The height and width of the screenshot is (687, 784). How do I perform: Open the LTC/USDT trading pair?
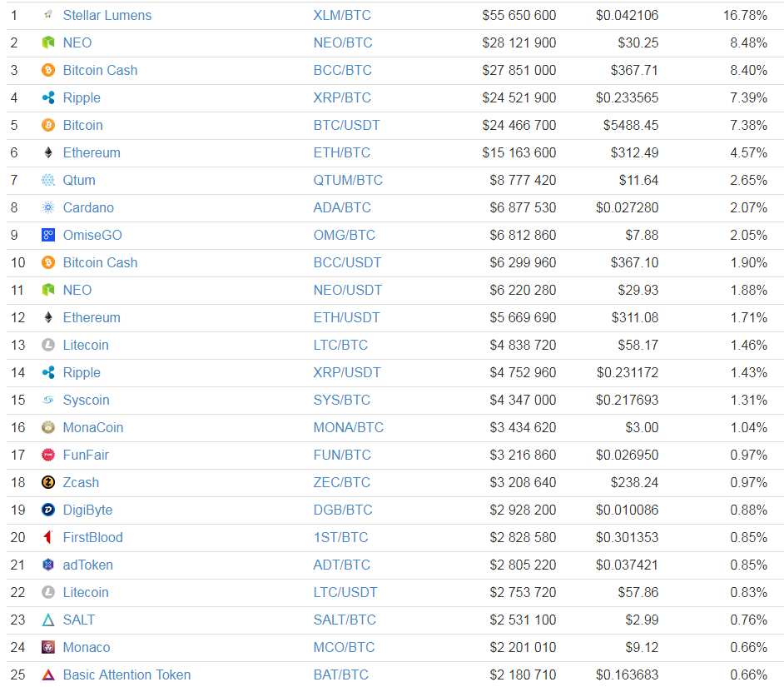point(345,594)
